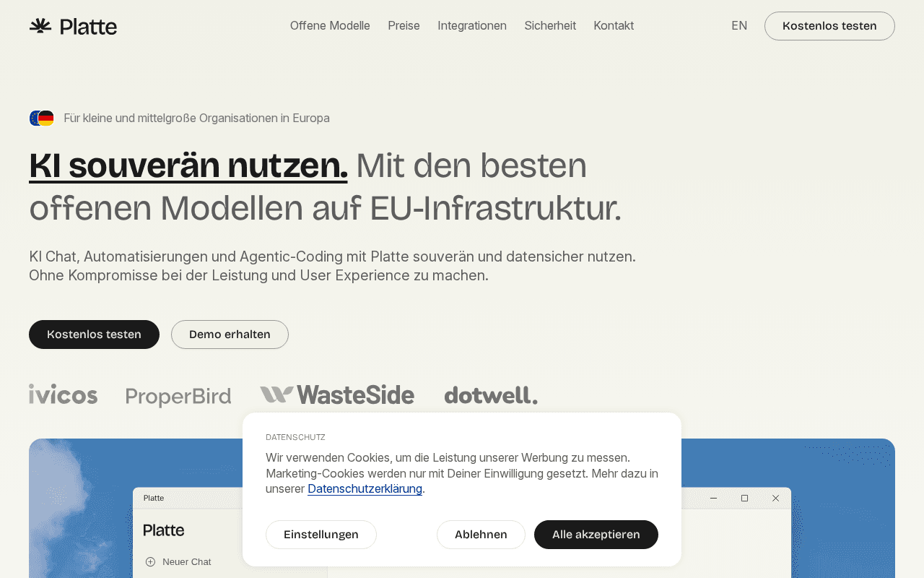Open the Kontakt page
The image size is (924, 578).
coord(614,26)
